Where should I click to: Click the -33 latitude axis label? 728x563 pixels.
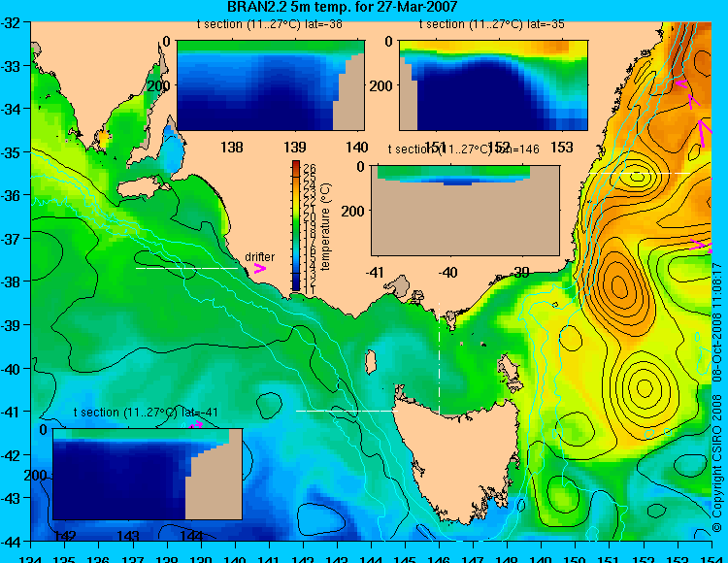pos(11,66)
